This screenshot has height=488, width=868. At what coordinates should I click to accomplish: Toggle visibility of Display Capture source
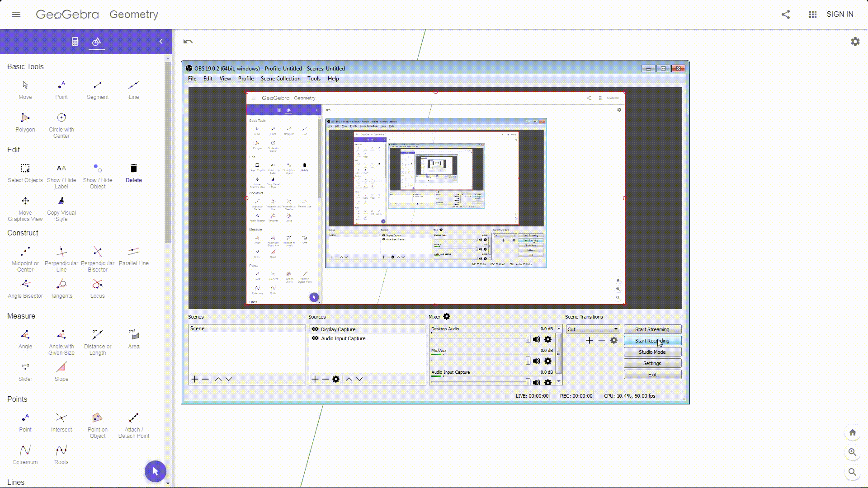pos(315,329)
